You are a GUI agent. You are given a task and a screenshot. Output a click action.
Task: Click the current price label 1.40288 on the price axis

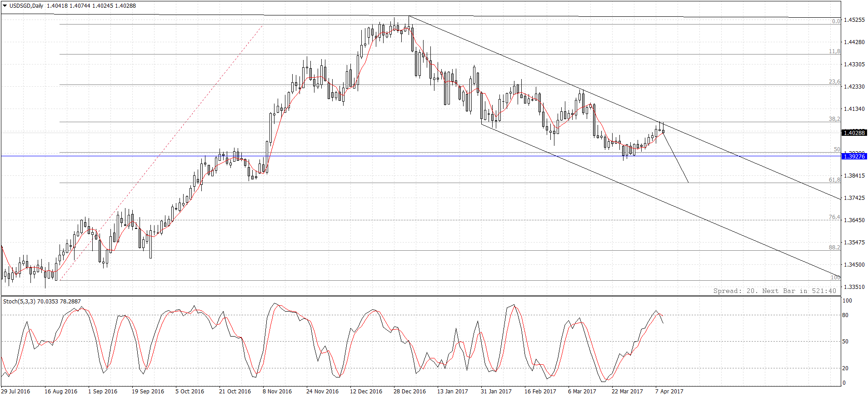(854, 133)
